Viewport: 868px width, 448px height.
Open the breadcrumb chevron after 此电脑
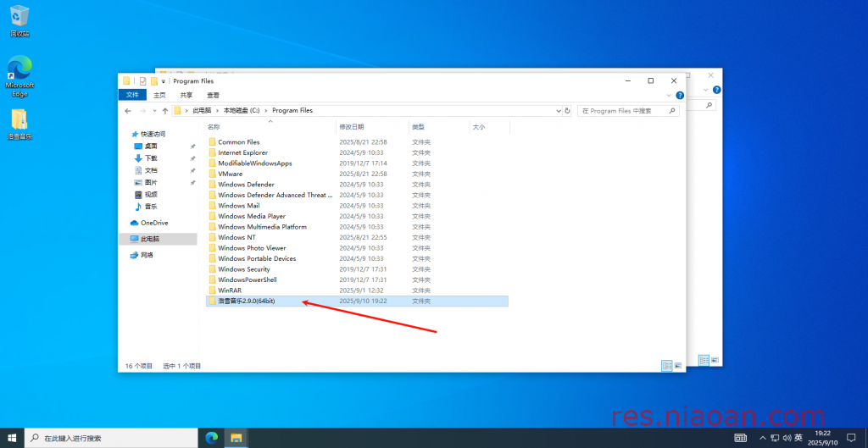point(218,111)
